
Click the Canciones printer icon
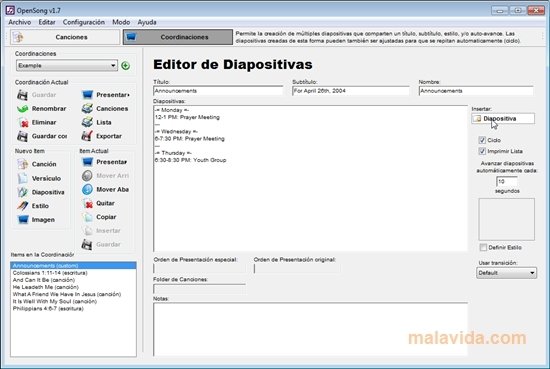pyautogui.click(x=87, y=109)
